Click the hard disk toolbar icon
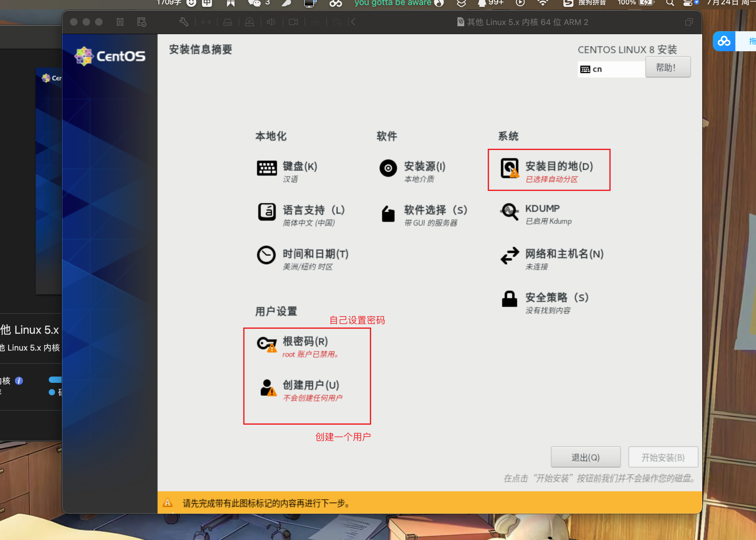Image resolution: width=756 pixels, height=540 pixels. [x=228, y=22]
